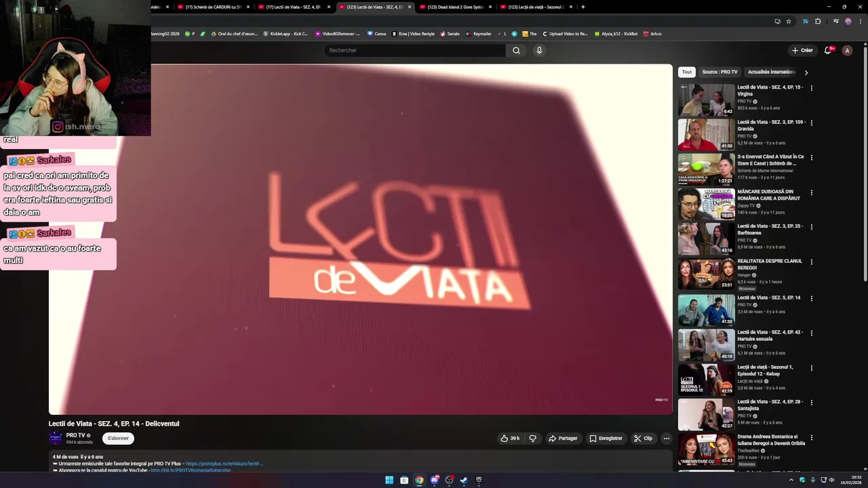Open Chrome extensions puzzle icon
868x488 pixels.
click(x=818, y=21)
